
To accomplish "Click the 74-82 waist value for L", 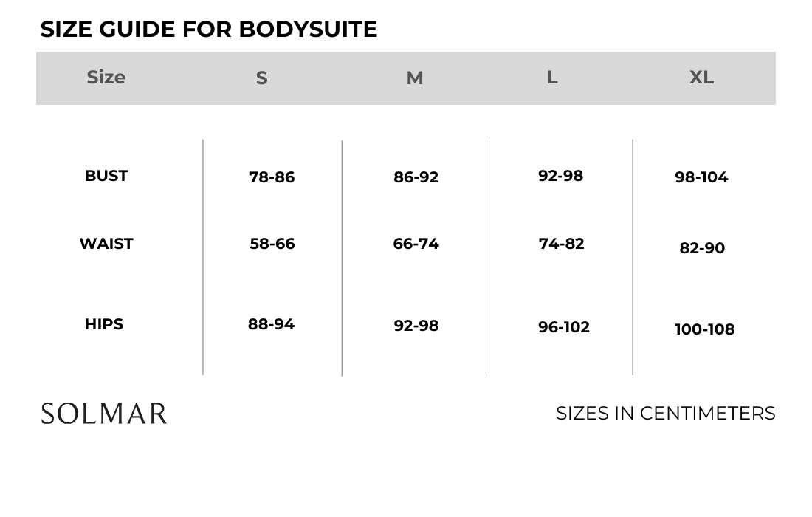I will click(x=562, y=244).
